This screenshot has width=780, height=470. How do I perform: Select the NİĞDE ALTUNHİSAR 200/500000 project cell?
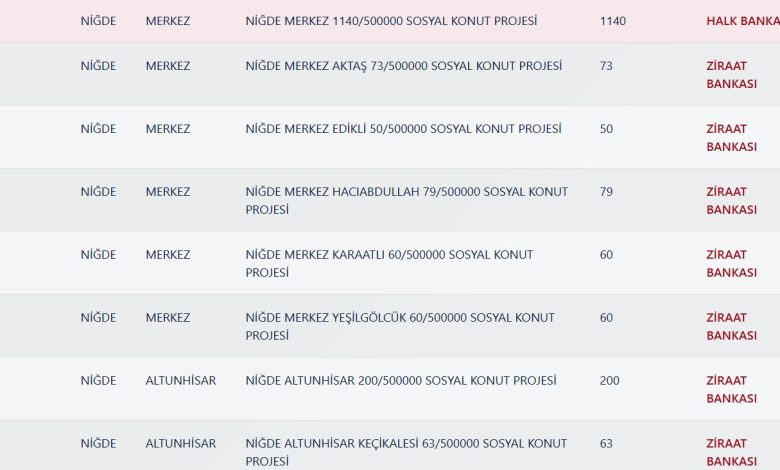(x=401, y=381)
